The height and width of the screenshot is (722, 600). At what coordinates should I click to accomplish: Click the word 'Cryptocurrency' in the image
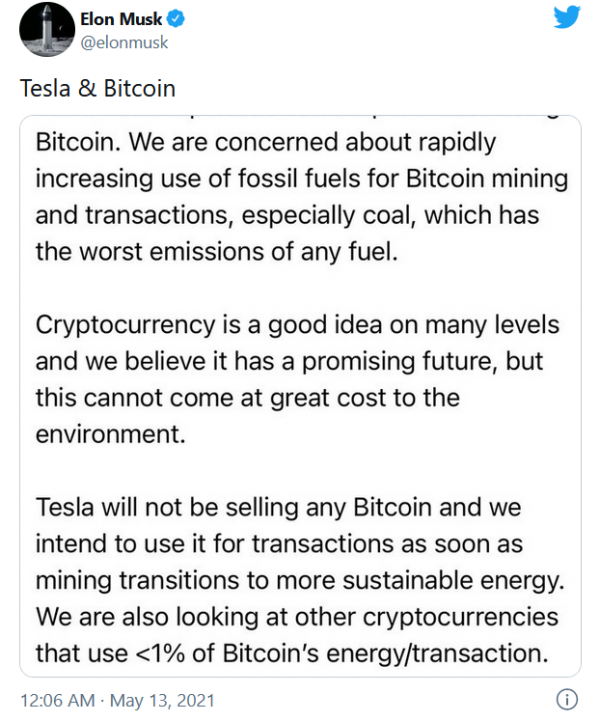point(125,325)
